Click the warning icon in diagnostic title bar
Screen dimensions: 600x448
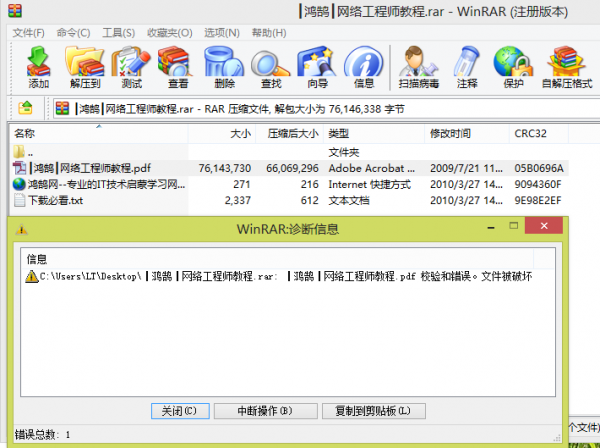click(21, 230)
